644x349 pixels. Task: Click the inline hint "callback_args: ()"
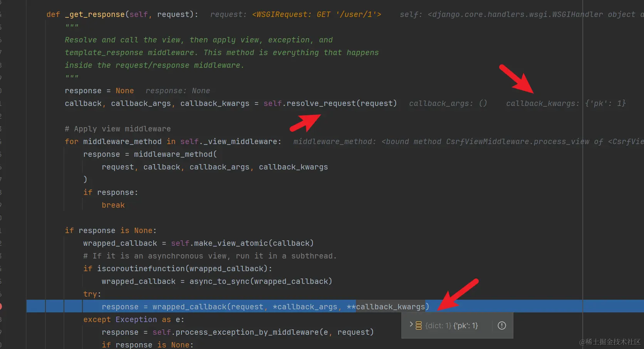(x=448, y=103)
